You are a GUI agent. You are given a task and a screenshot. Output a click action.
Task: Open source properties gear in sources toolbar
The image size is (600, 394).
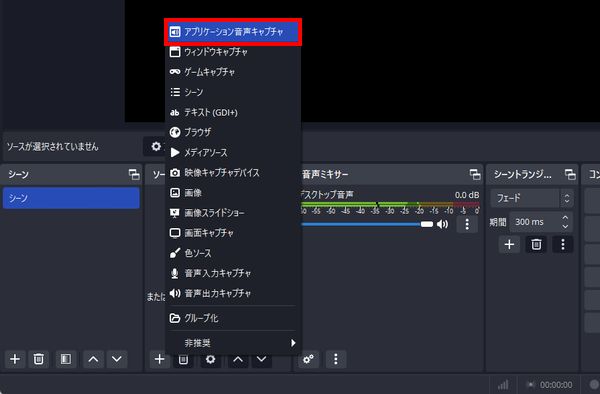click(x=210, y=360)
